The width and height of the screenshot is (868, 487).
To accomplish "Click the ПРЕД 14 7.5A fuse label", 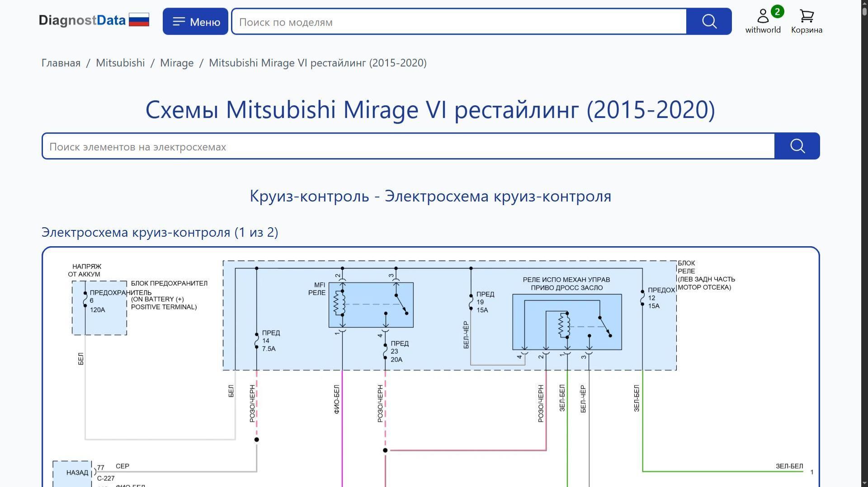I will (271, 341).
